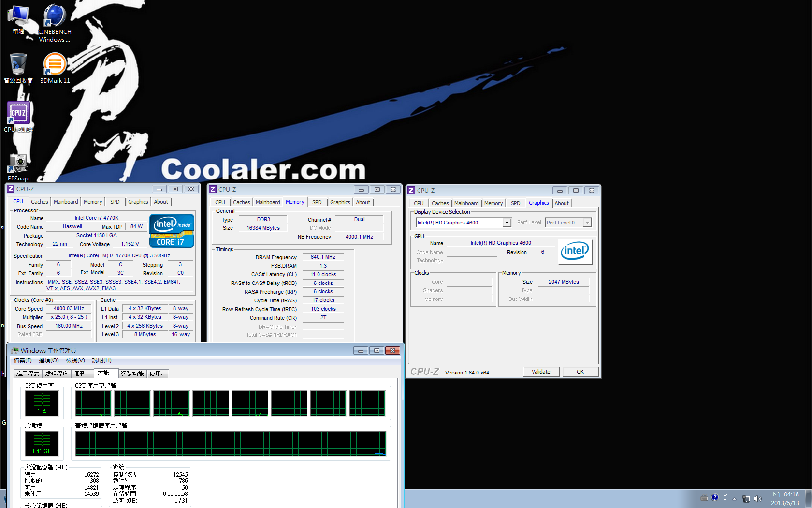Click the CPU-Z title icon in the Graphics window
Viewport: 812px width, 508px height.
pos(411,190)
